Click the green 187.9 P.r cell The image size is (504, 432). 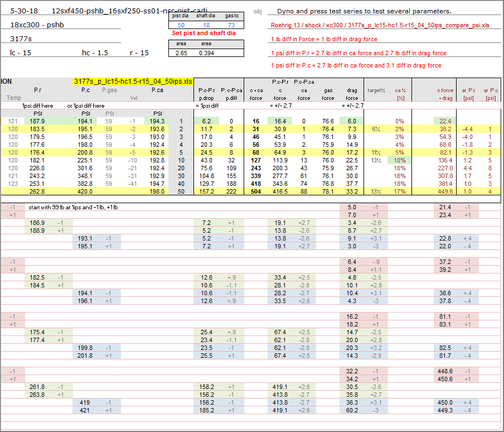(x=37, y=121)
